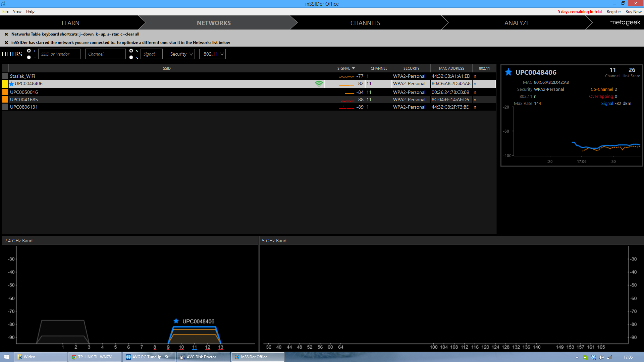Open the Chrome TP-LINK taskbar window
644x362 pixels.
pyautogui.click(x=95, y=357)
